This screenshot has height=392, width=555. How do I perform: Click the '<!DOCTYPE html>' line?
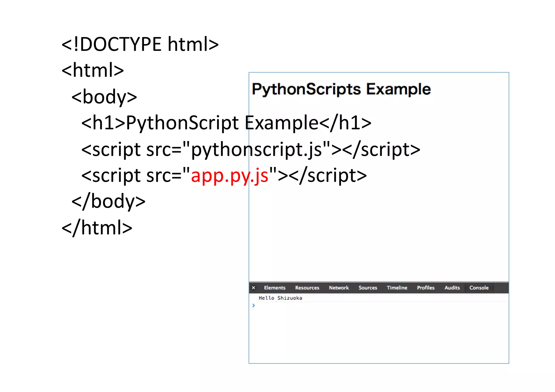pos(140,44)
